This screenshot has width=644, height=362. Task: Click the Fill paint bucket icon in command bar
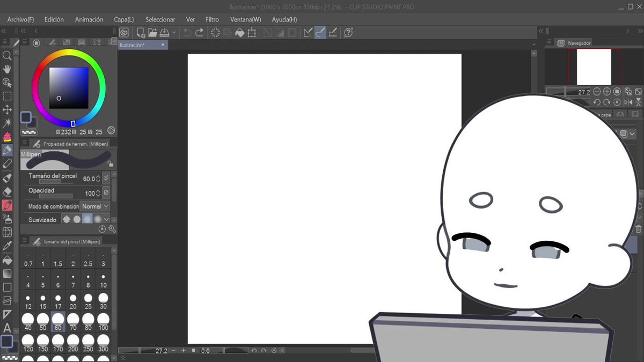[x=240, y=33]
